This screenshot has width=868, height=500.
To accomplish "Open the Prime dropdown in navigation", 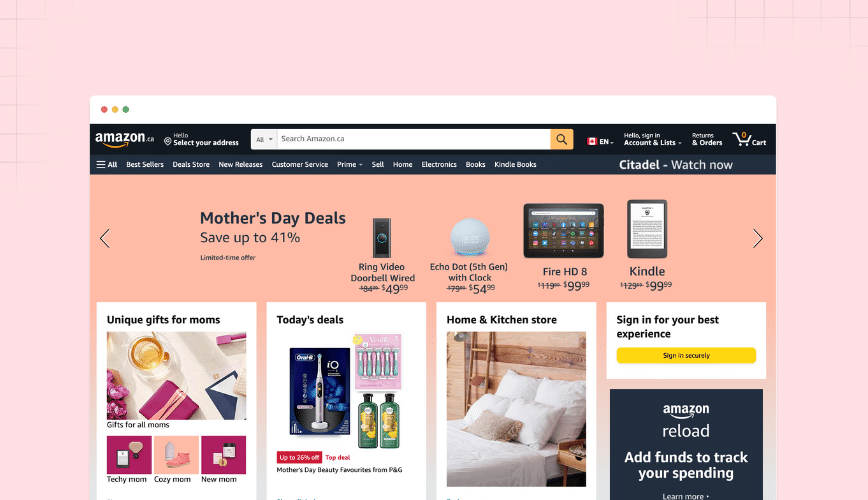I will tap(350, 164).
